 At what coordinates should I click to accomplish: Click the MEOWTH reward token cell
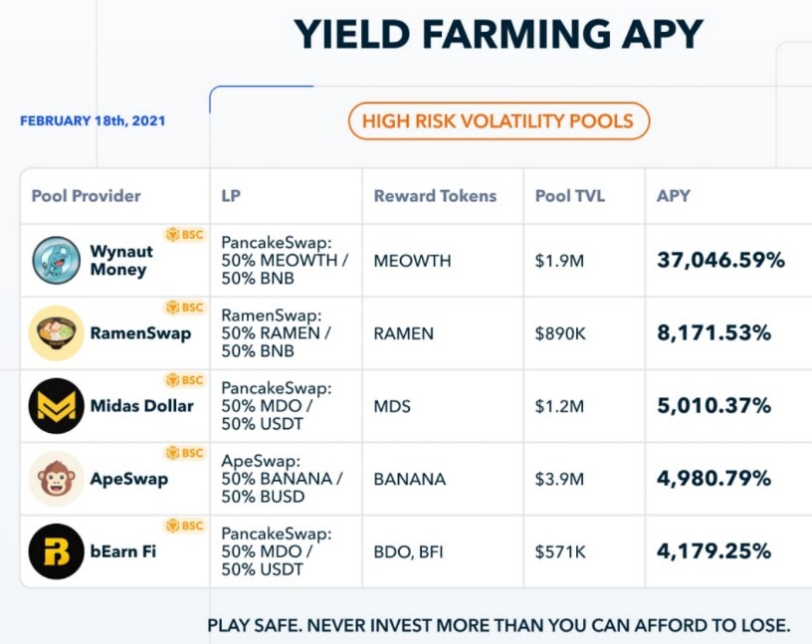(412, 261)
